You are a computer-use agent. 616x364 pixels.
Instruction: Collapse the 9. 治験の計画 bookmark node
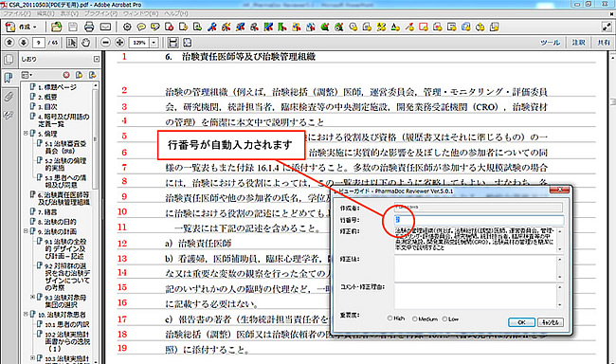[x=26, y=231]
